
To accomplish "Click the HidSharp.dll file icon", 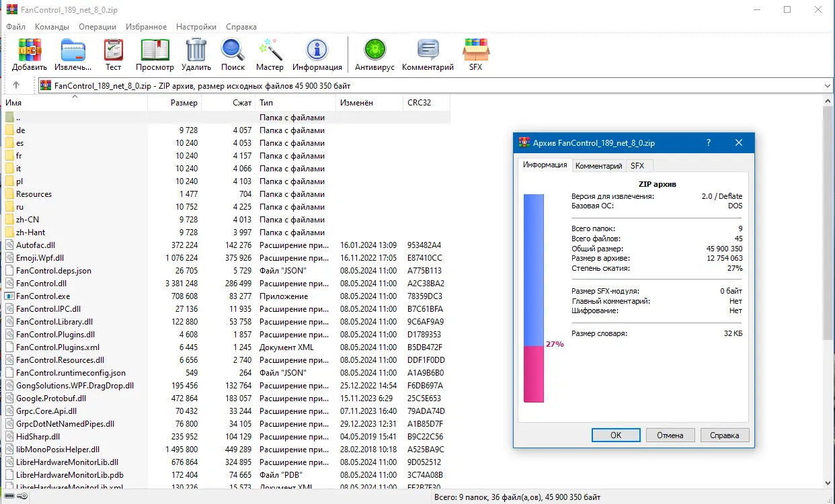I will tap(9, 437).
